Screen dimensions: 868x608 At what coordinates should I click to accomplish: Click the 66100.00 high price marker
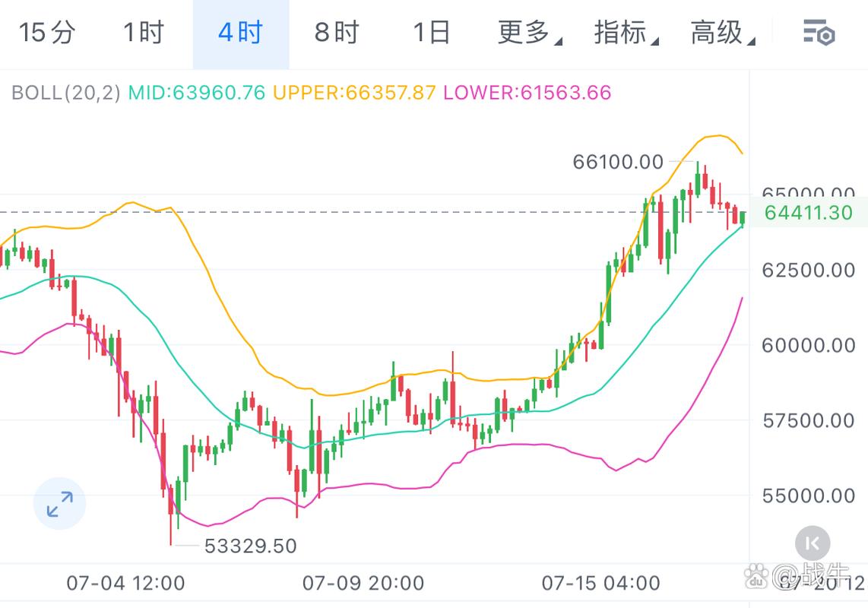point(618,162)
